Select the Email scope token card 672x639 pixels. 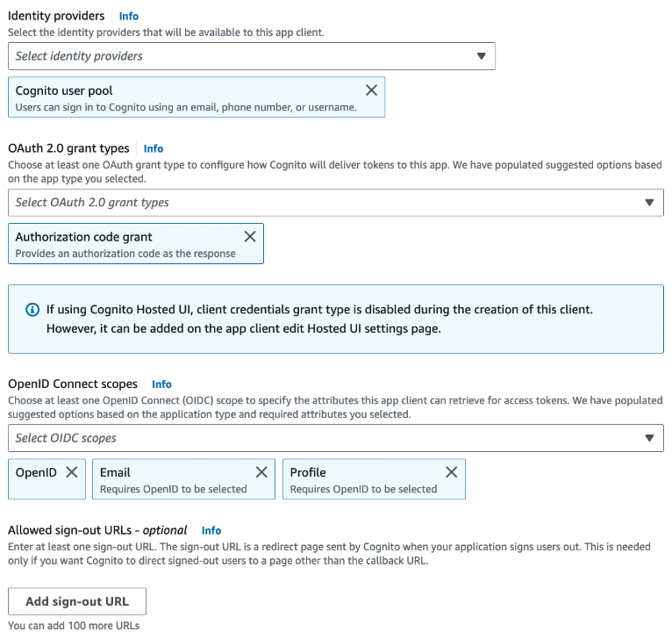pos(183,479)
